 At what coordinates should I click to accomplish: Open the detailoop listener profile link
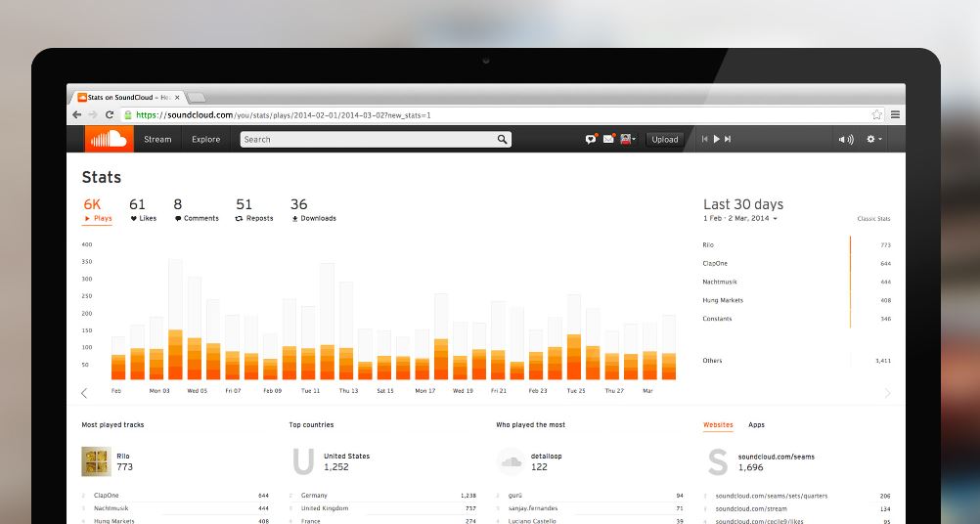pos(547,456)
